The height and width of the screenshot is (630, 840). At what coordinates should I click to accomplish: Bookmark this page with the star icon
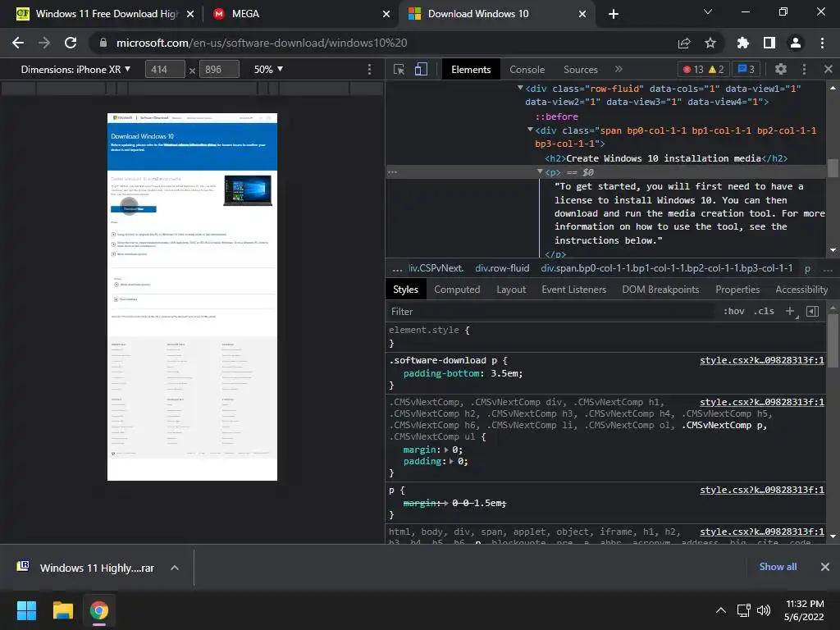710,43
